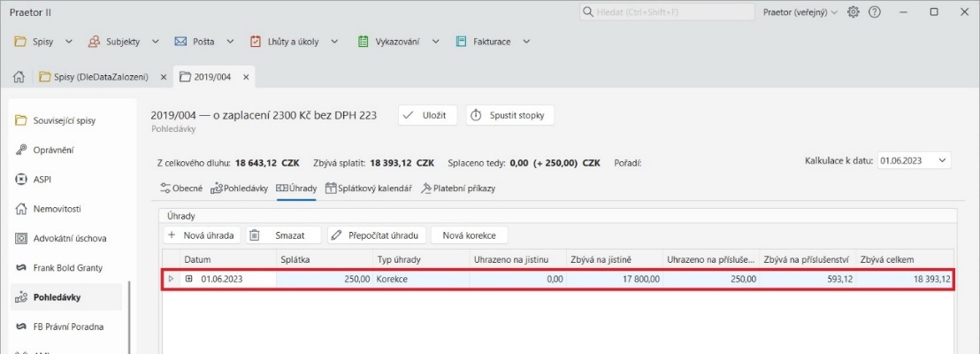Open the Úhrady sub-tab
The image size is (980, 354).
[x=296, y=189]
